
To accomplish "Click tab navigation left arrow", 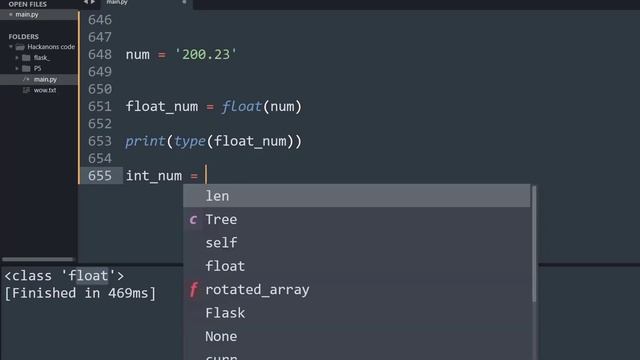I will pyautogui.click(x=85, y=2).
